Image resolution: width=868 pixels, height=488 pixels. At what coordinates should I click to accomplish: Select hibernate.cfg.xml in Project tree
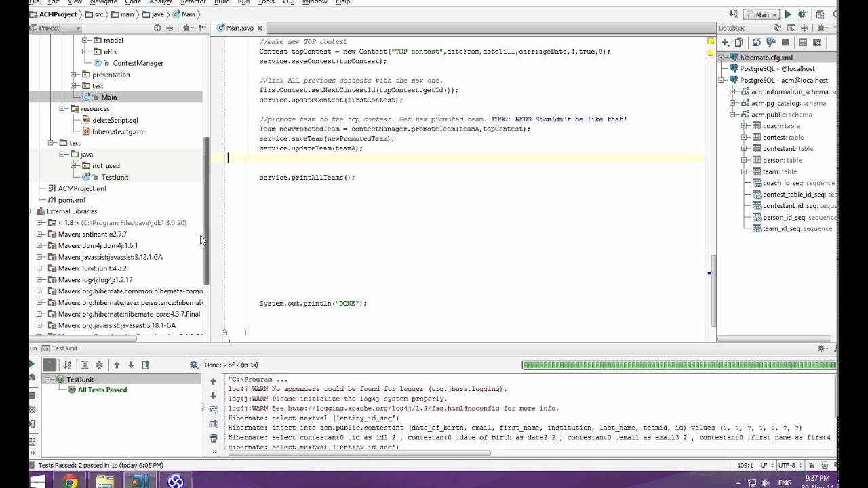click(x=119, y=131)
